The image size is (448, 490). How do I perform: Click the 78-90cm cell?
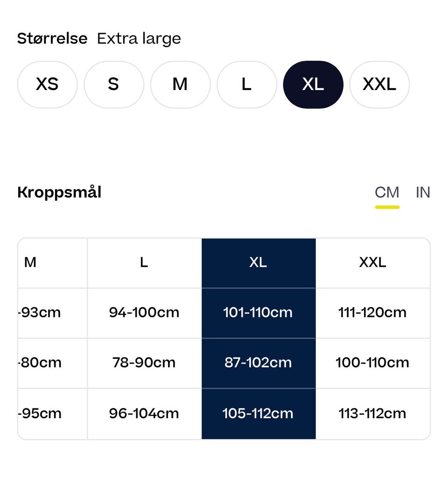(x=144, y=363)
